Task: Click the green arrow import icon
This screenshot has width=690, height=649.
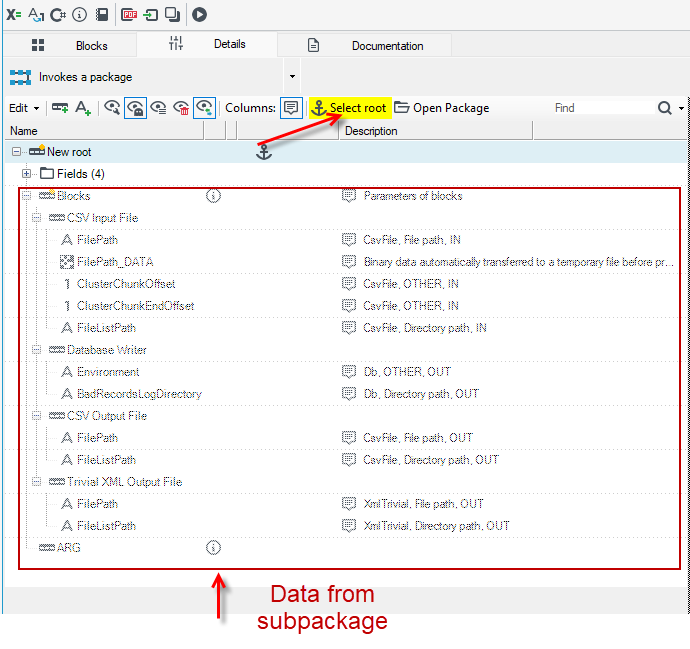Action: (150, 15)
